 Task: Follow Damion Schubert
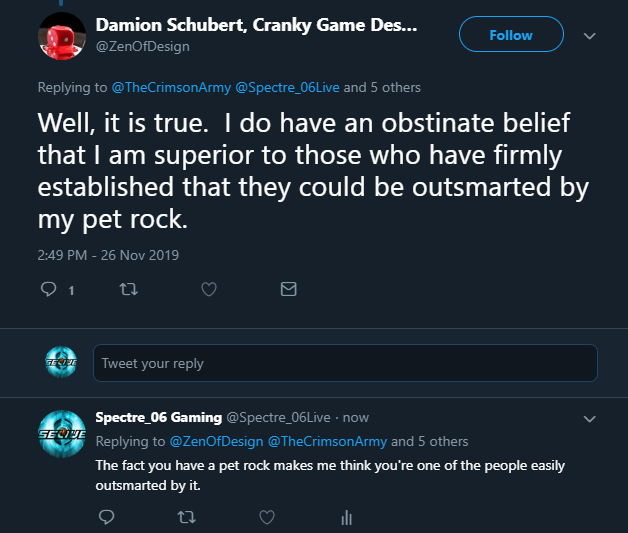511,34
